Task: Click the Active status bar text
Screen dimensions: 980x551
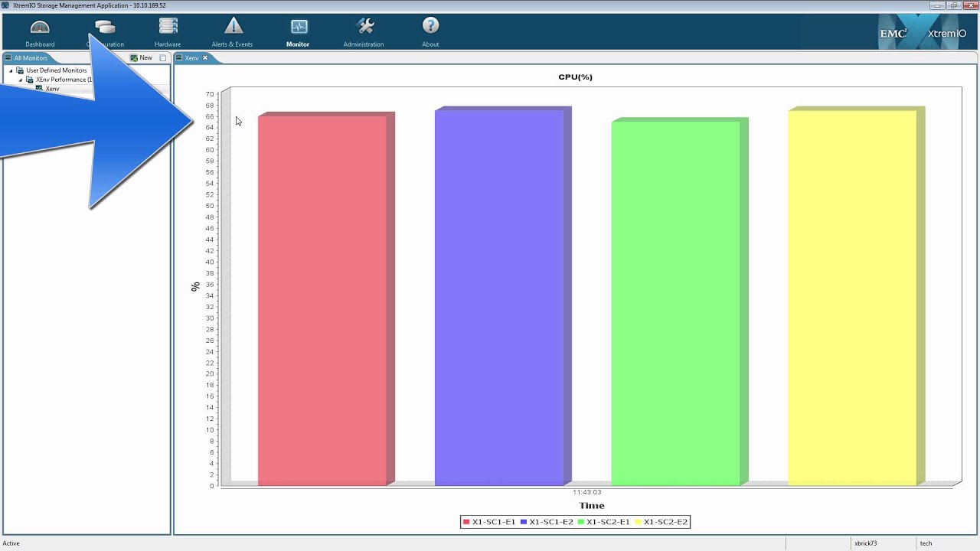Action: [11, 543]
